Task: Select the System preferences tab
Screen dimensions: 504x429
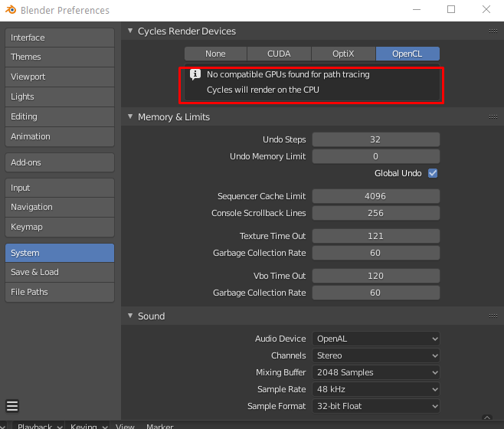Action: [60, 253]
